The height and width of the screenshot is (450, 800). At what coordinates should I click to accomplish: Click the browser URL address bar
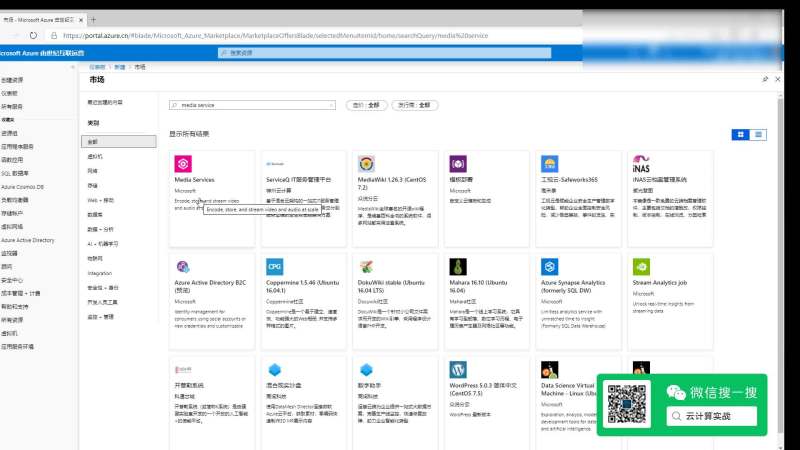[x=276, y=35]
